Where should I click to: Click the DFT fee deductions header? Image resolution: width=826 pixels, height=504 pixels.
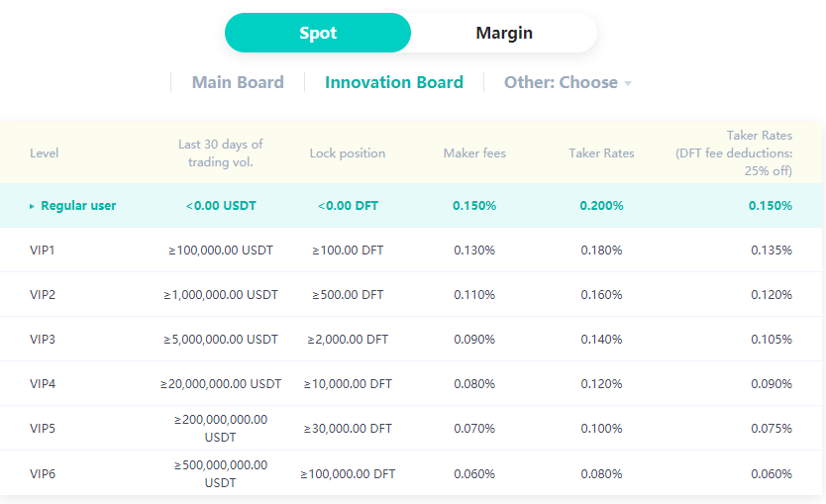point(733,153)
